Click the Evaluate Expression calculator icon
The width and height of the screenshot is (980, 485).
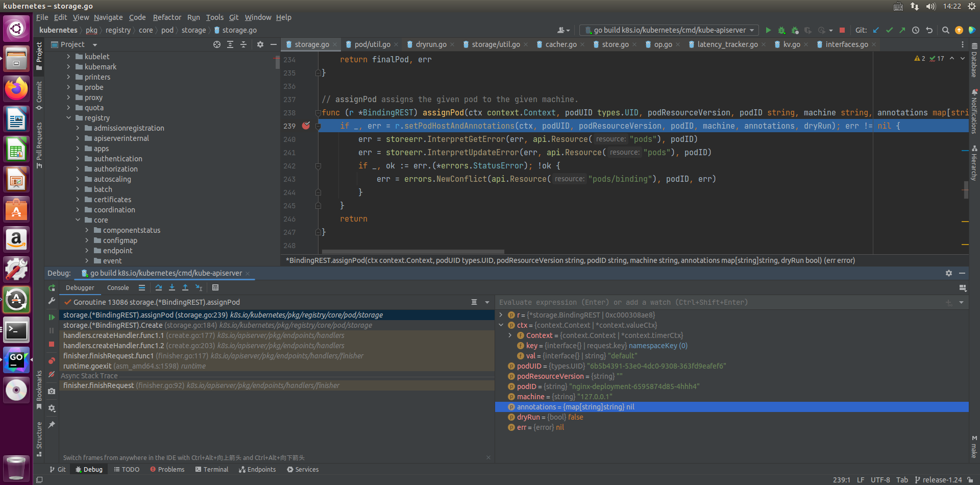pyautogui.click(x=215, y=288)
